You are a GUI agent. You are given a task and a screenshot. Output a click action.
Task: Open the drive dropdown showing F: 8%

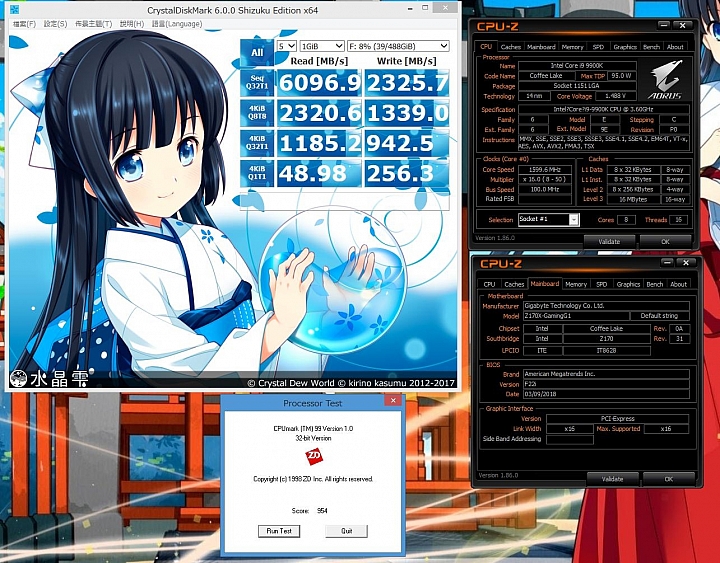(x=398, y=46)
